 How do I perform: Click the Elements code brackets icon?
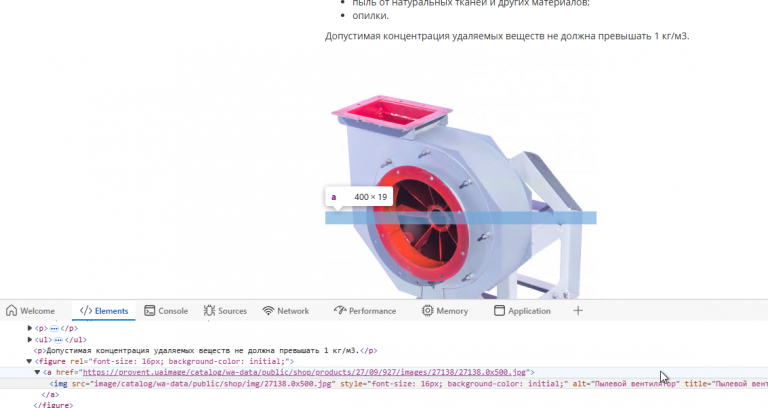pos(86,311)
